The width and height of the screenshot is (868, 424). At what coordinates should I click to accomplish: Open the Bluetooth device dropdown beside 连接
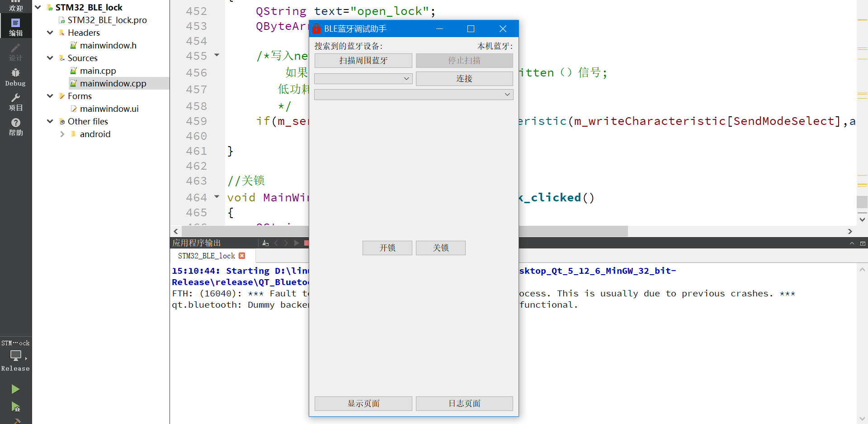pyautogui.click(x=363, y=79)
